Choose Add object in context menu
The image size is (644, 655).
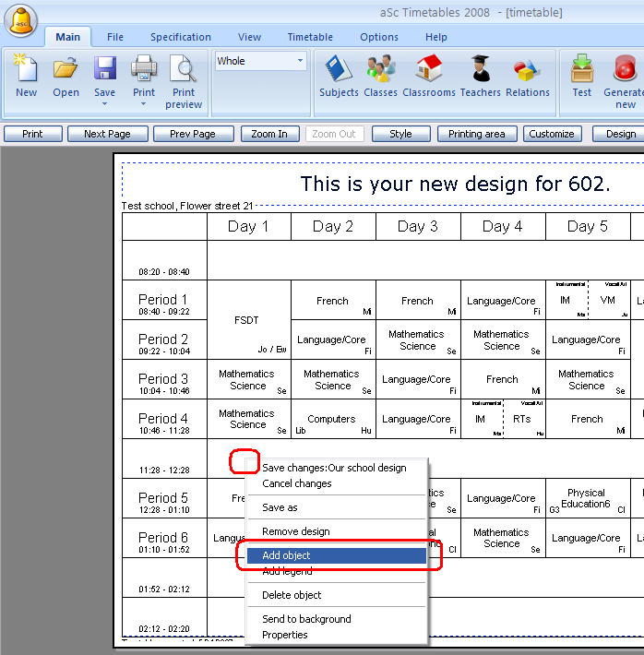click(286, 555)
